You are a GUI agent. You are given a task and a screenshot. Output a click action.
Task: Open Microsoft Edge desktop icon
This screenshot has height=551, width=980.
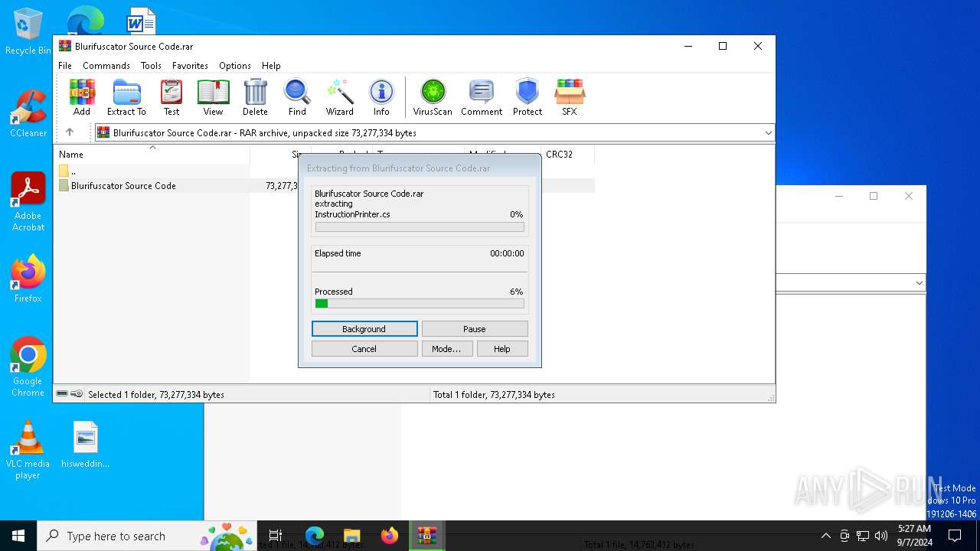coord(85,21)
